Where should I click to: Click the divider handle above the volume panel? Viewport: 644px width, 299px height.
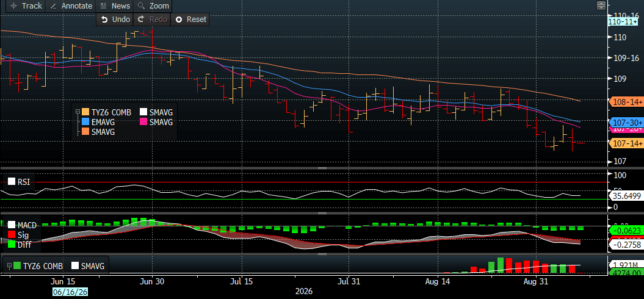coord(322,254)
